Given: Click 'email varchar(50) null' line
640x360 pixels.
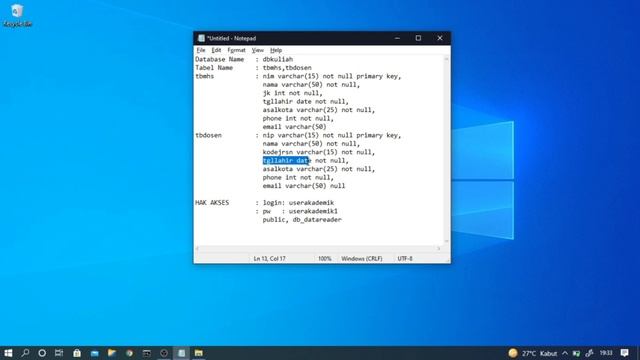Looking at the screenshot, I should (x=304, y=186).
